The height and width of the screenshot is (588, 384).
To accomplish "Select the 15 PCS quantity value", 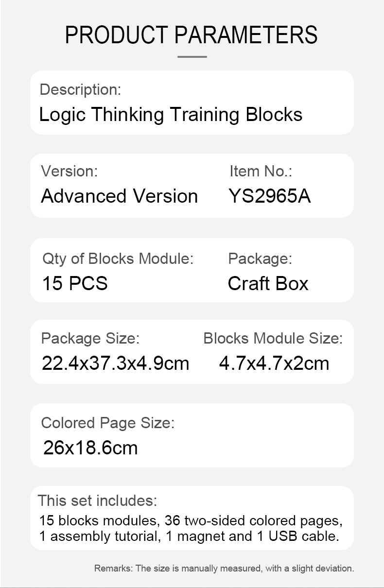I will [75, 283].
